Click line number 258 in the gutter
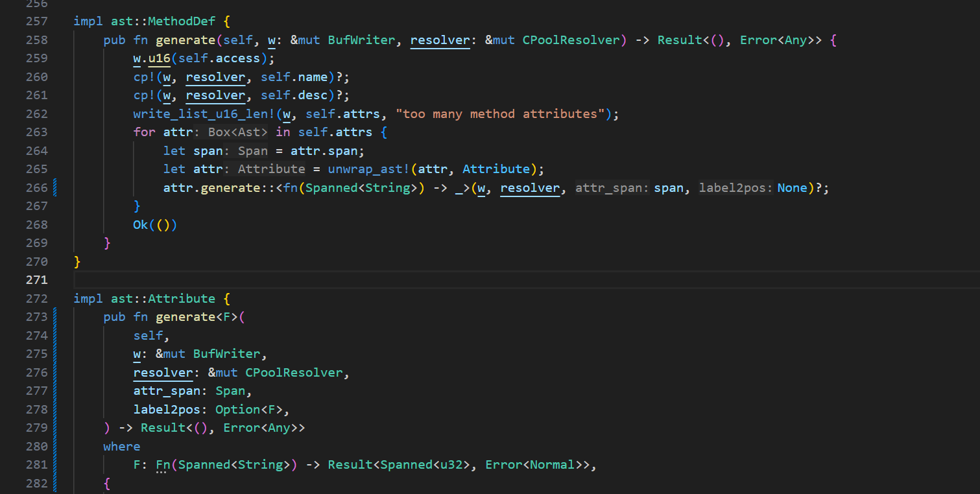Screen dimensions: 980x494 (x=36, y=40)
